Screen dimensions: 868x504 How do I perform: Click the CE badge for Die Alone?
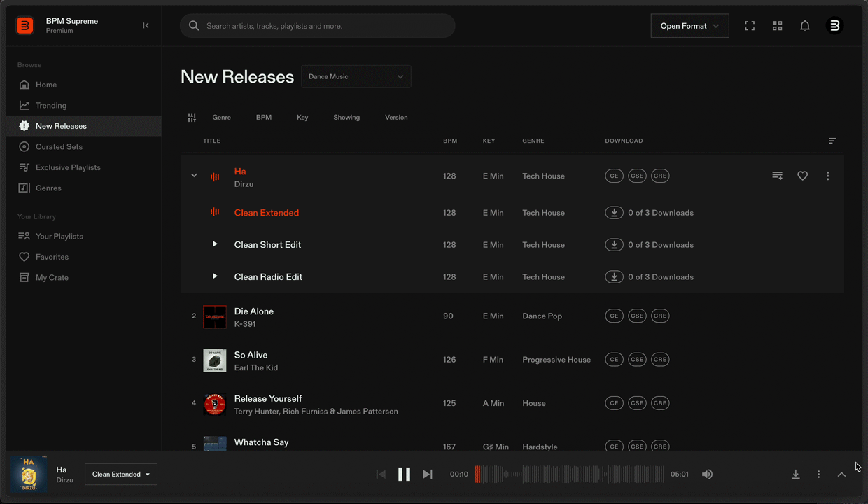tap(614, 316)
